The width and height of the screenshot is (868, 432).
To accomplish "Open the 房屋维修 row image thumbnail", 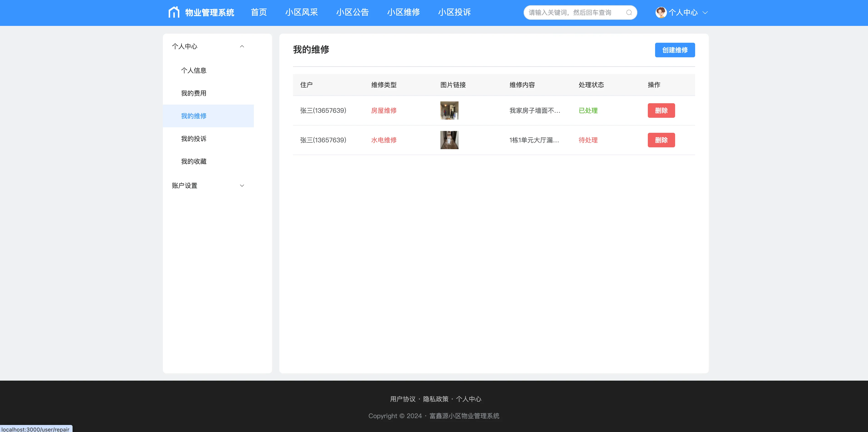I will (x=449, y=111).
